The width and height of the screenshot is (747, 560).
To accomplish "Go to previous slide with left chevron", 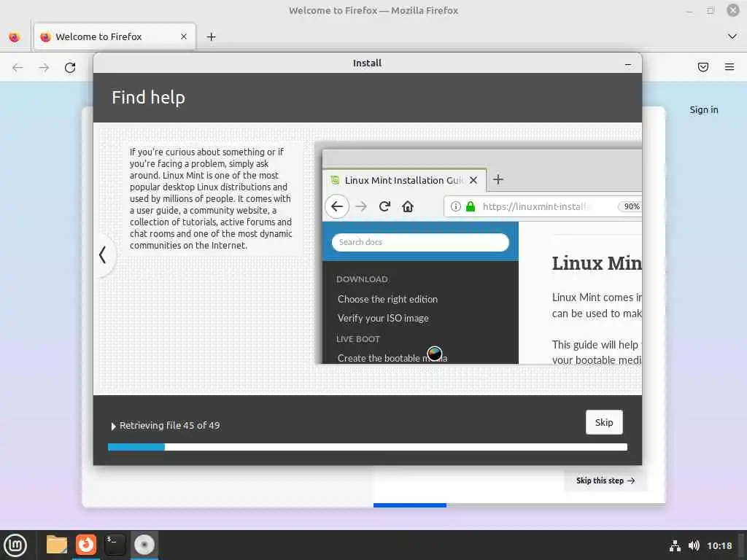I will pyautogui.click(x=102, y=254).
